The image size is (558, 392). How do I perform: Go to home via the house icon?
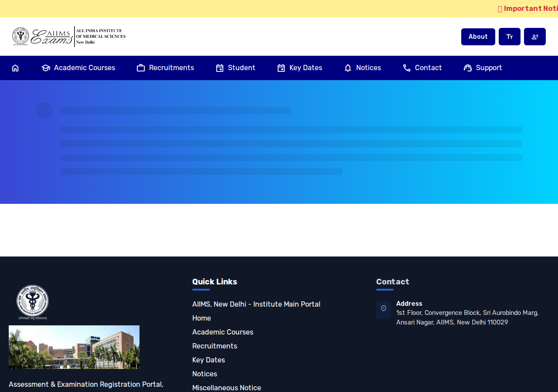[15, 68]
